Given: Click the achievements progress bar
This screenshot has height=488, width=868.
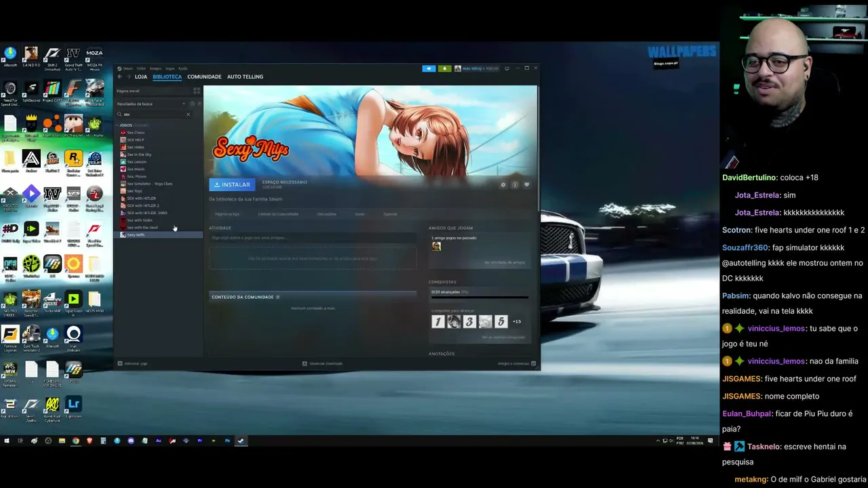Looking at the screenshot, I should tap(479, 298).
